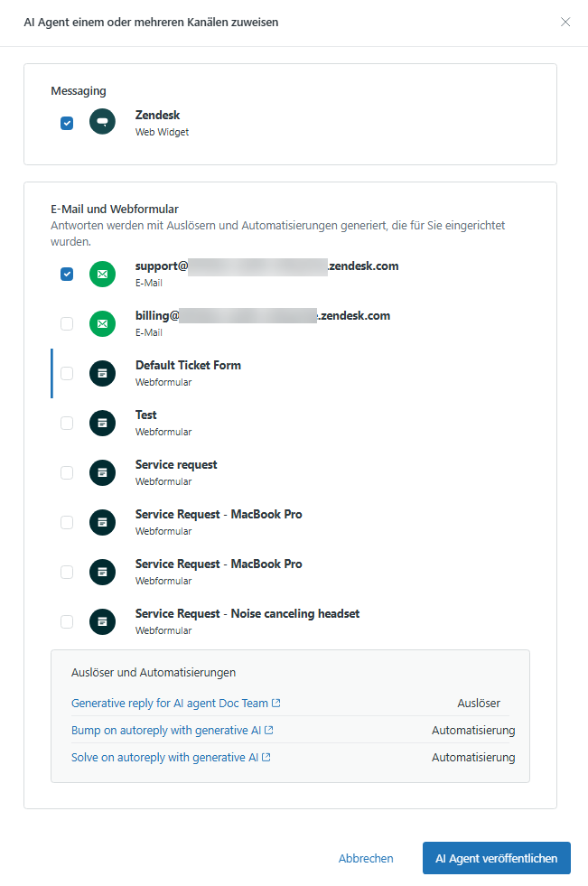
Task: Close the channel assignment dialog
Action: pos(565,22)
